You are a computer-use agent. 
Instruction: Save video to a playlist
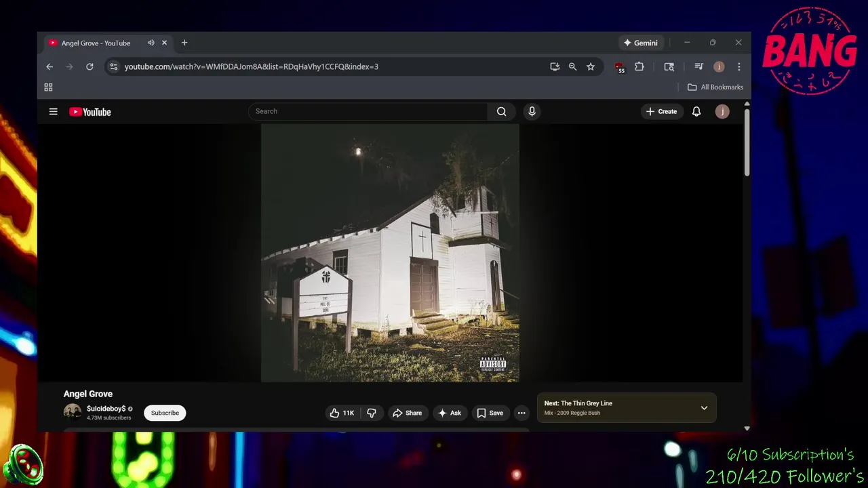coord(490,413)
